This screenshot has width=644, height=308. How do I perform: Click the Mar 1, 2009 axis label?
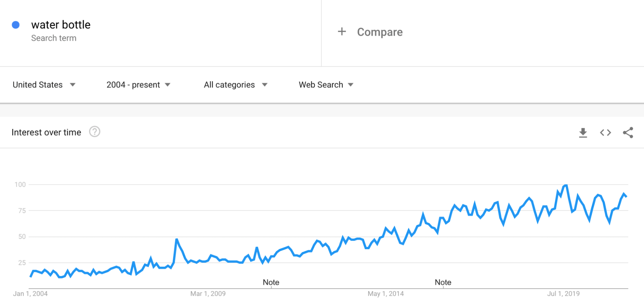208,294
